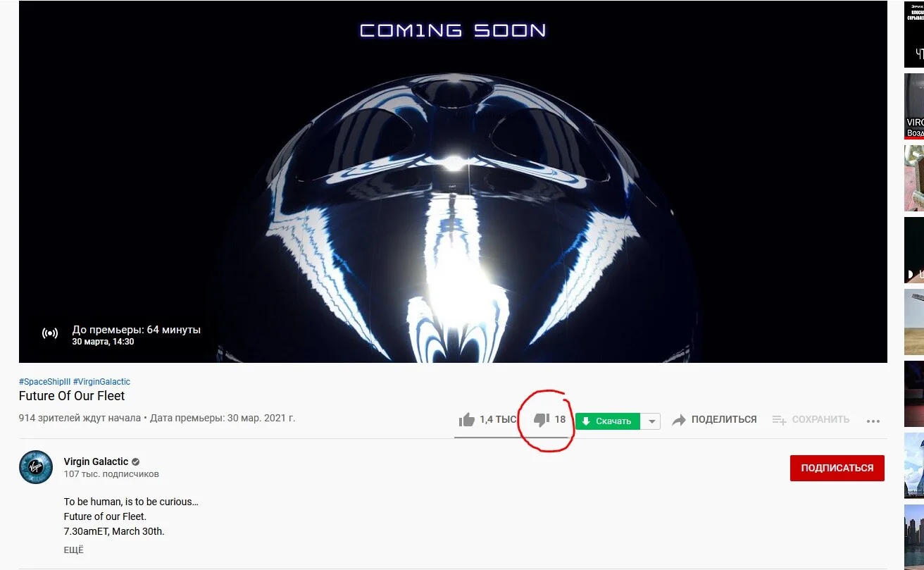924x570 pixels.
Task: Click the До премьеры: 64 минуты text
Action: pyautogui.click(x=137, y=330)
